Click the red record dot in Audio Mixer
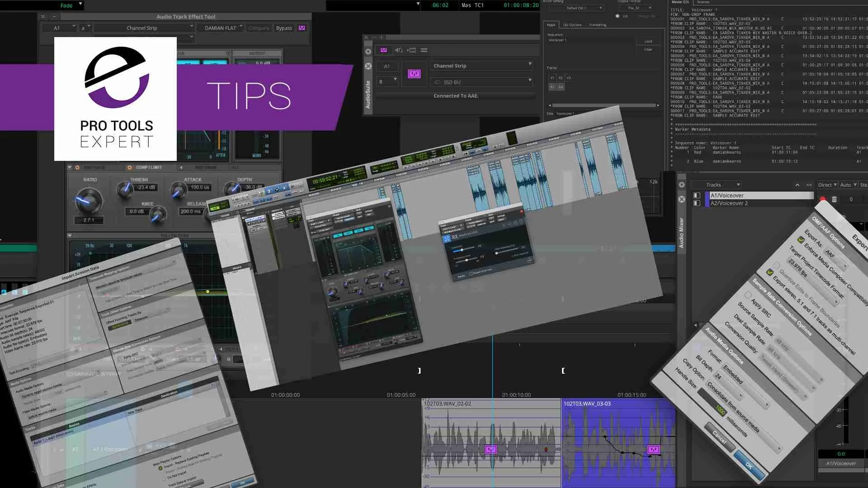Screen dimensions: 868x488 [822, 199]
